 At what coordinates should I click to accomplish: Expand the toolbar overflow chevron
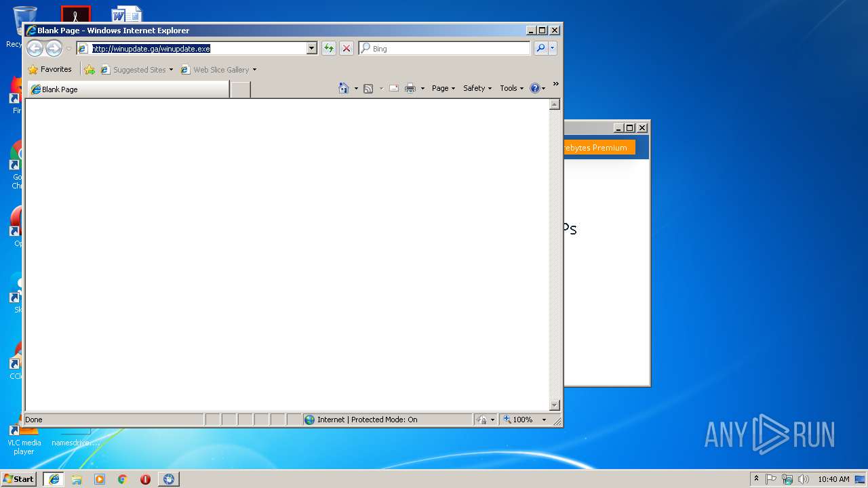555,84
